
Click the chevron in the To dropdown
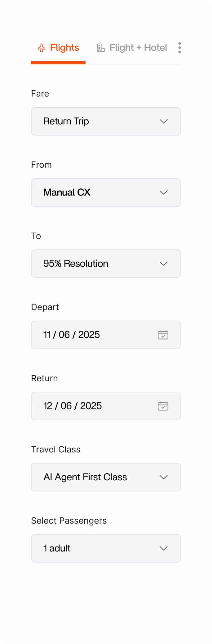[x=164, y=264]
